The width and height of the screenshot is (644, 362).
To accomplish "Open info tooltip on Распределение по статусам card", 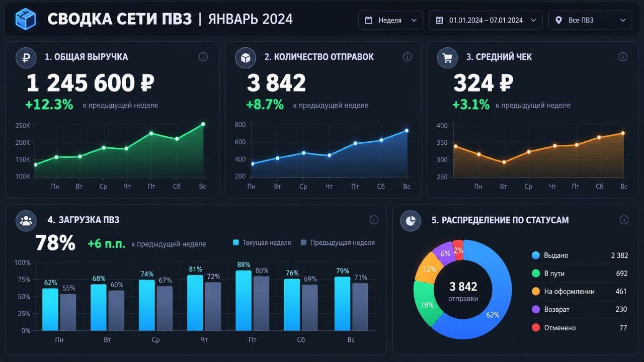I will click(x=624, y=220).
